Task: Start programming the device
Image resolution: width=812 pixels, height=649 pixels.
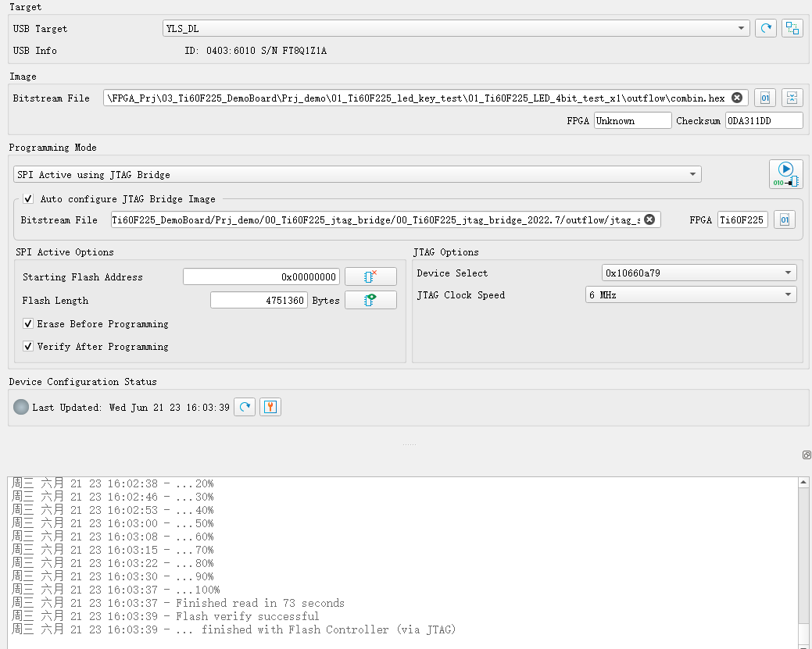Action: 785,174
